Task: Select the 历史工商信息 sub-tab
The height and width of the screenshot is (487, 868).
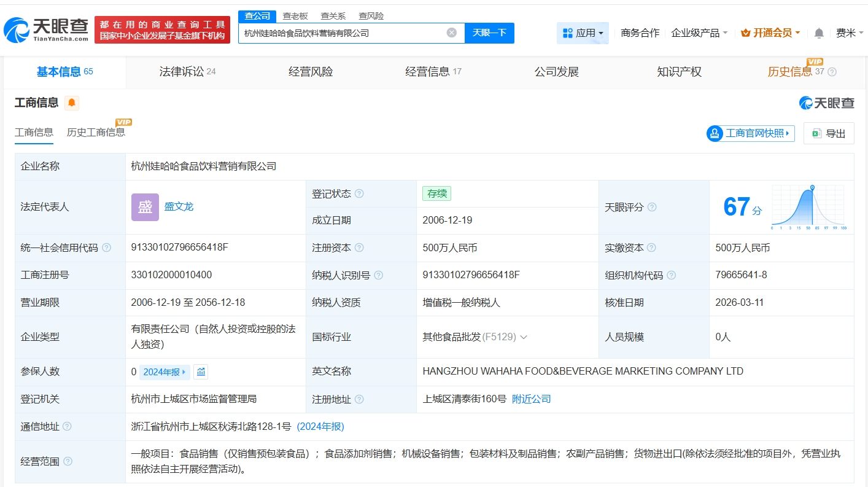Action: 96,132
